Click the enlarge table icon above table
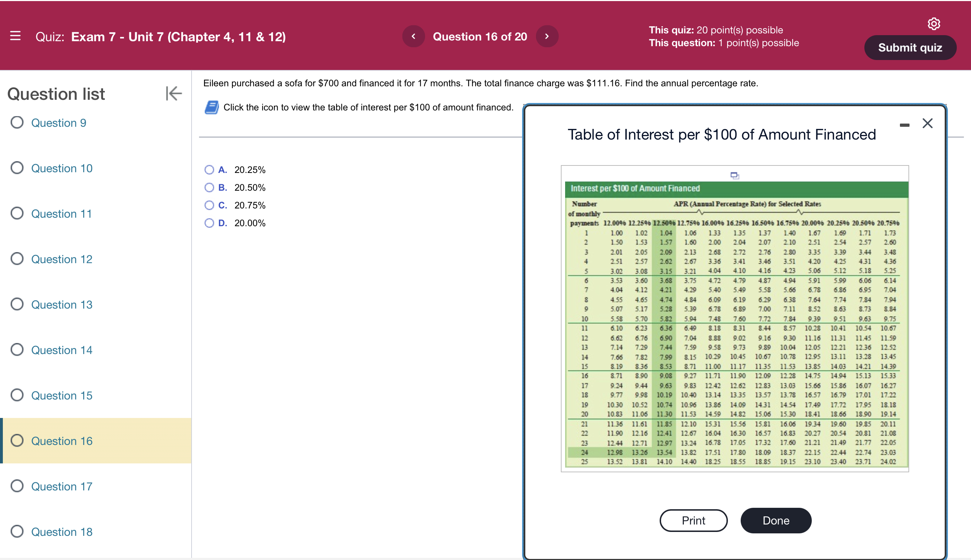The image size is (971, 560). [x=735, y=176]
